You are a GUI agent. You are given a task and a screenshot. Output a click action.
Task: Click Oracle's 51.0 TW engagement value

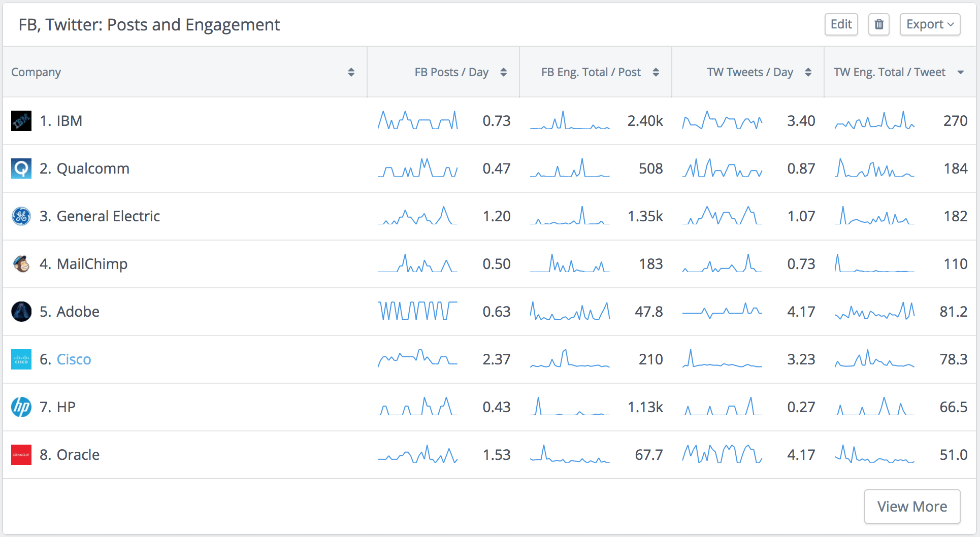pos(954,455)
